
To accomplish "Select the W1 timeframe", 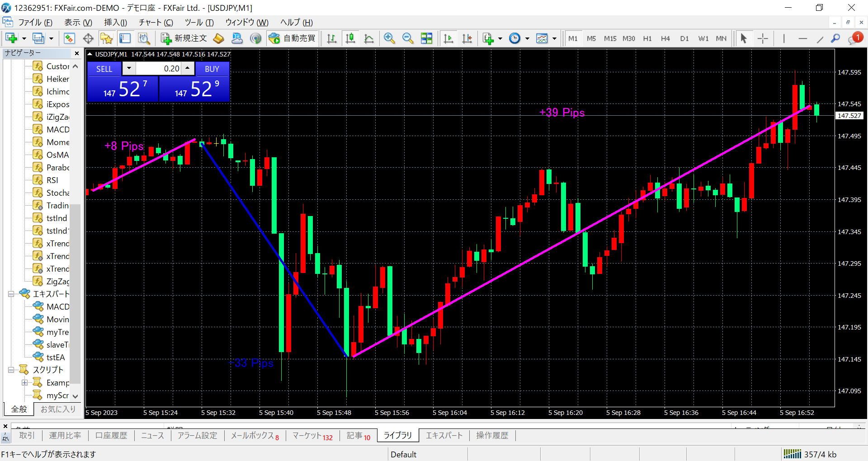I will coord(703,38).
